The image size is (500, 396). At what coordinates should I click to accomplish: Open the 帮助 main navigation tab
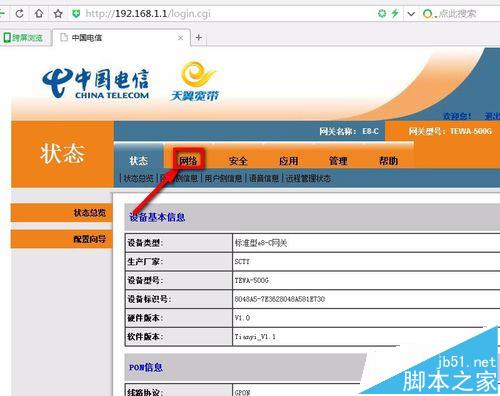tap(388, 161)
